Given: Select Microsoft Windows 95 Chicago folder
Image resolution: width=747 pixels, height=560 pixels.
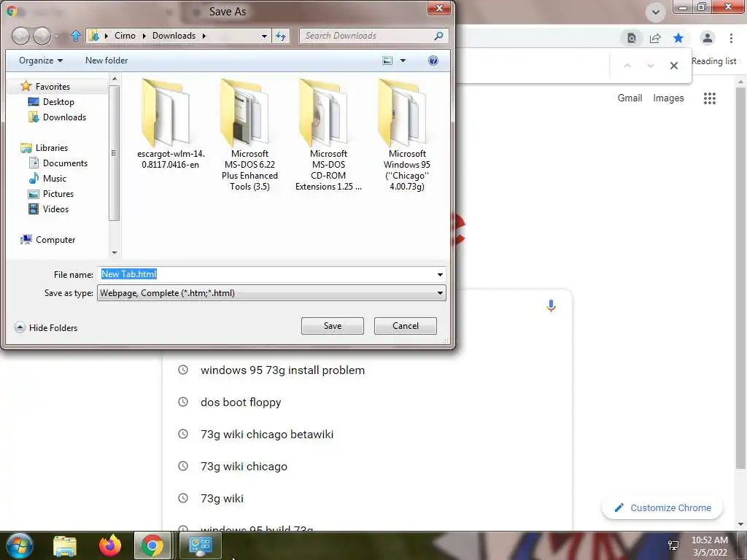Looking at the screenshot, I should [x=407, y=135].
